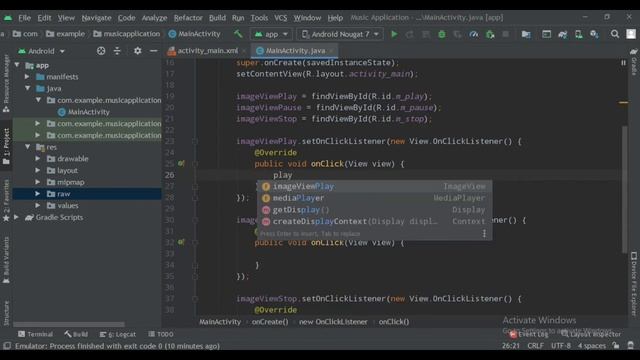Click onCreate() in bottom breadcrumb
The image size is (640, 360).
click(x=270, y=322)
